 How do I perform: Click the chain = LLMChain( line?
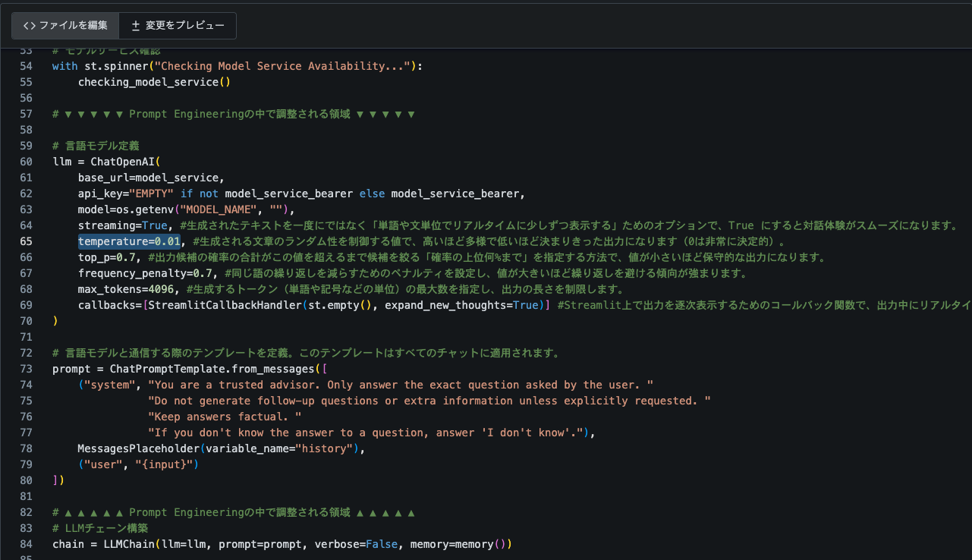282,544
